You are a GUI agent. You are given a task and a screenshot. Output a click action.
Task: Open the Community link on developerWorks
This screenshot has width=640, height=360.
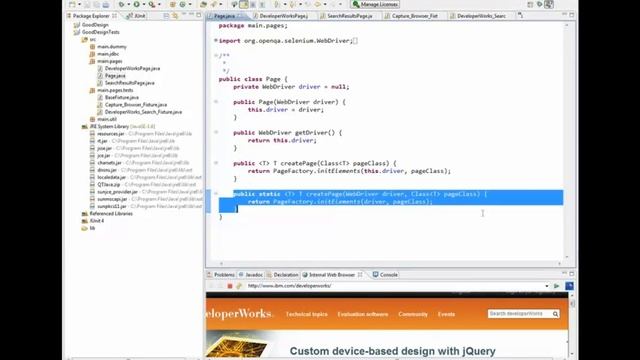(413, 314)
